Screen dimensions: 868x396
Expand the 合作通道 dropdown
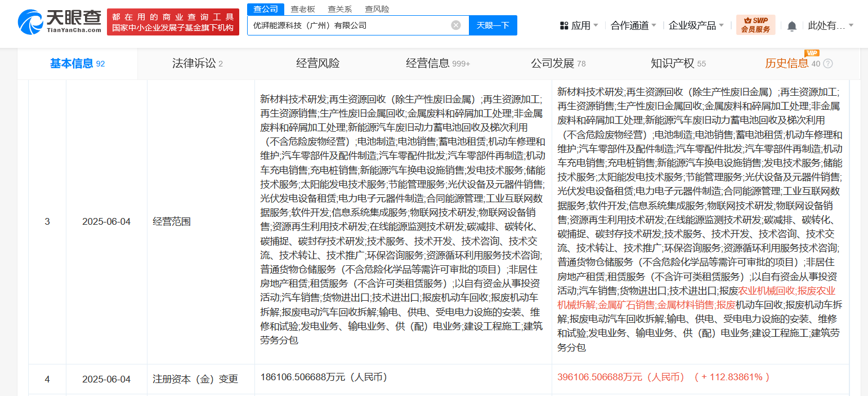coord(634,25)
